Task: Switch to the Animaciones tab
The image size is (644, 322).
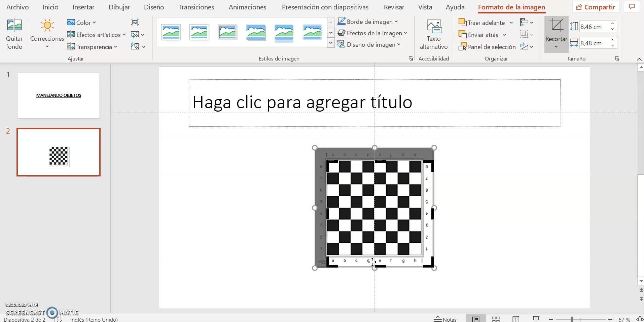Action: 247,7
